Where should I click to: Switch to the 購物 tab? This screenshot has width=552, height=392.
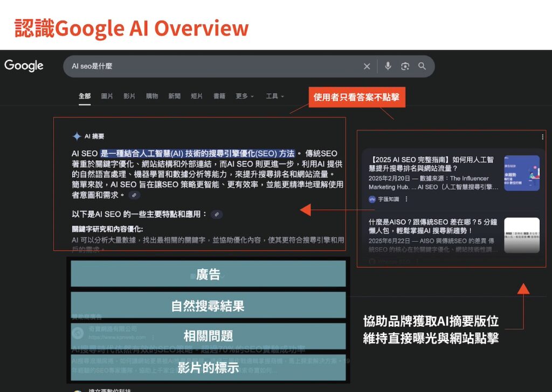151,96
